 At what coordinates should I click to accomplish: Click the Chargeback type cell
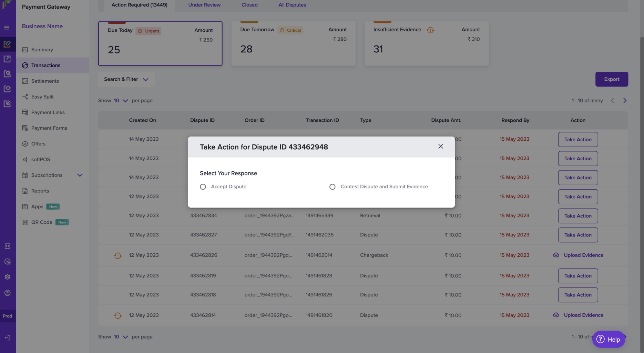pyautogui.click(x=374, y=255)
